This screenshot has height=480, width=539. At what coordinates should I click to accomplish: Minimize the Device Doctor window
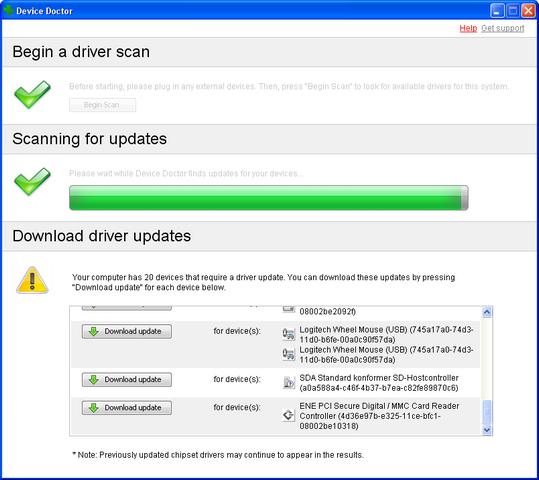click(x=497, y=11)
